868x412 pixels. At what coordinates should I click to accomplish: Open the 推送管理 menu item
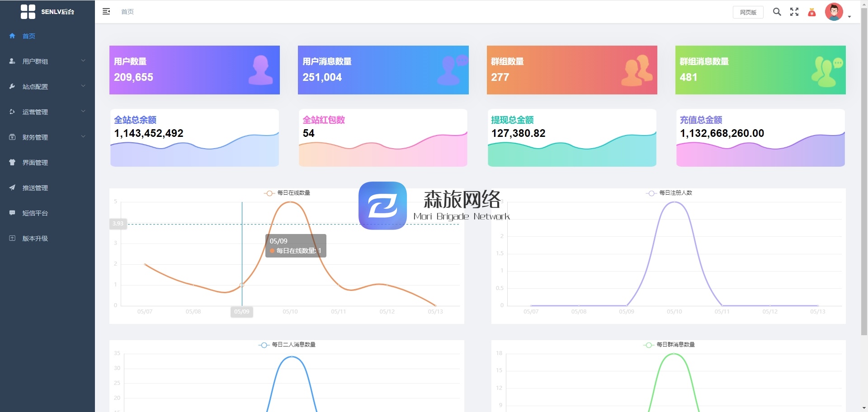[47, 187]
